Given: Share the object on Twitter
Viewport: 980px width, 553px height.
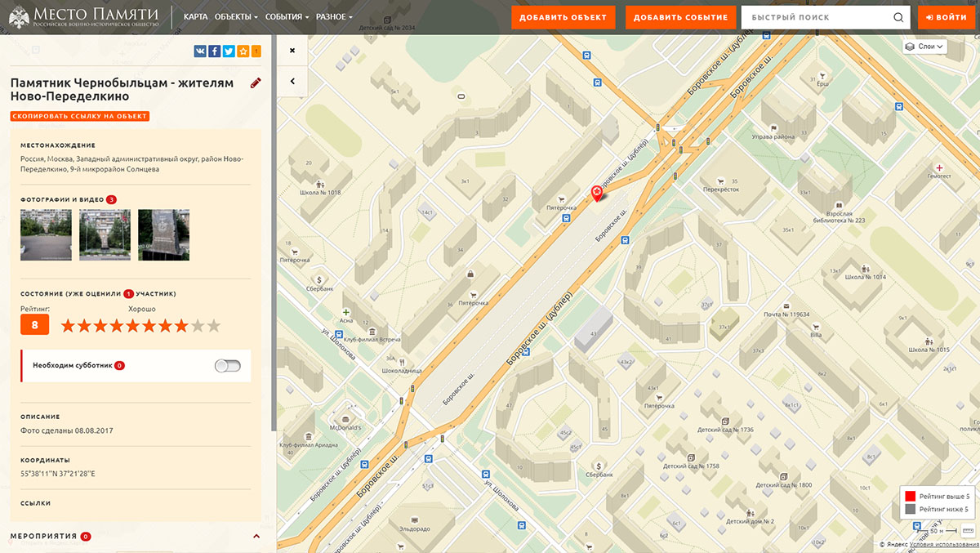Looking at the screenshot, I should [x=229, y=51].
